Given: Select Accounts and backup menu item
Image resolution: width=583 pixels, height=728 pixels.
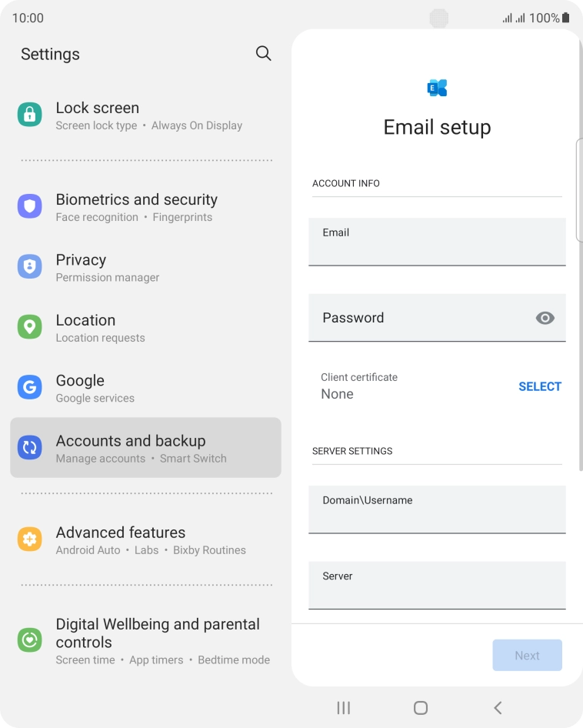Looking at the screenshot, I should click(x=146, y=448).
